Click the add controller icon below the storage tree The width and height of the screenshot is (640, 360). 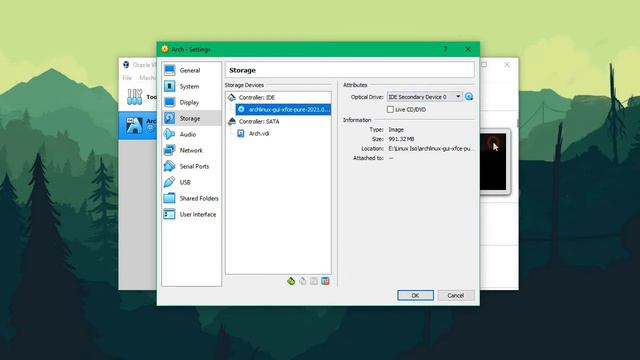coord(291,281)
